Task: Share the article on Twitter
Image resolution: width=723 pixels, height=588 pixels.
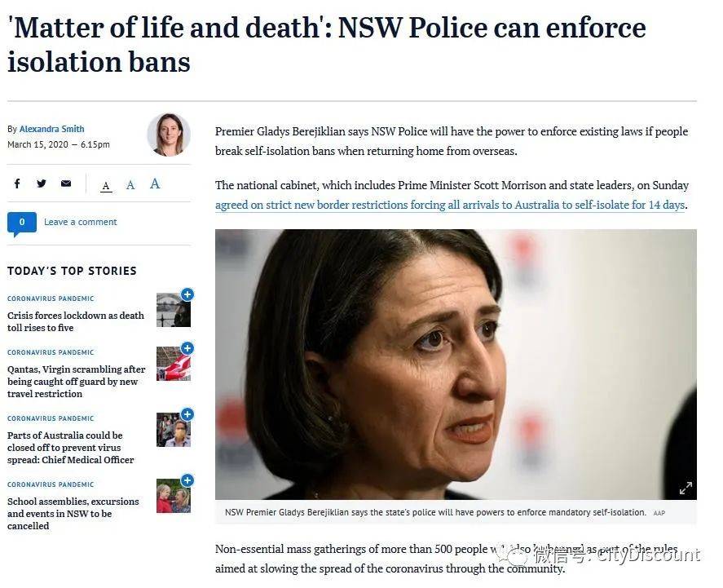Action: (x=42, y=183)
